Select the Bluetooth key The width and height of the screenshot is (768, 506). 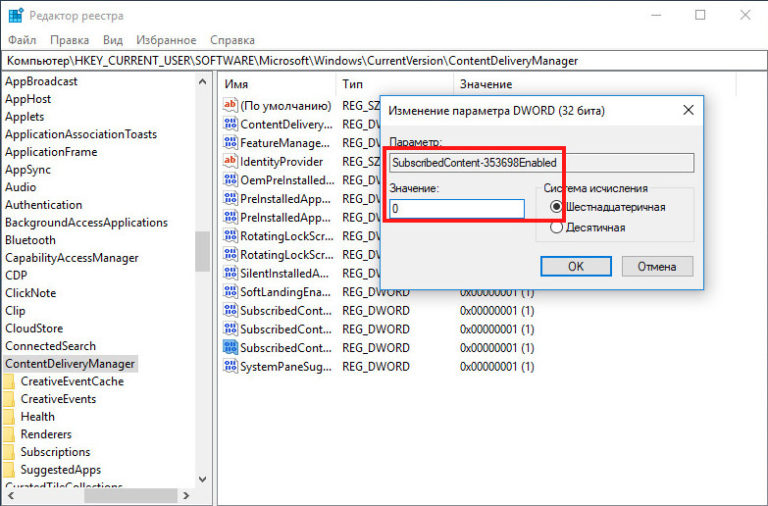tap(30, 240)
